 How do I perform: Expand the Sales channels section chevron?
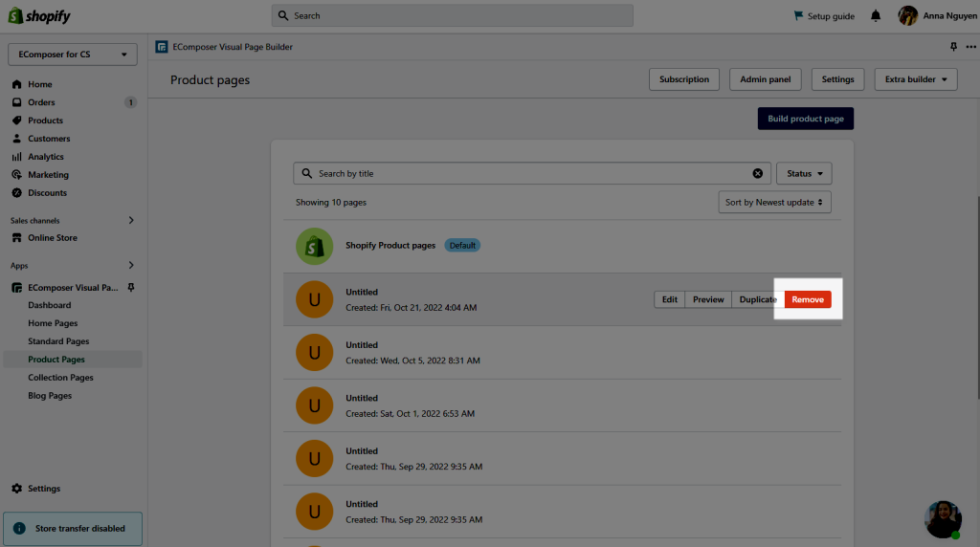pos(131,220)
